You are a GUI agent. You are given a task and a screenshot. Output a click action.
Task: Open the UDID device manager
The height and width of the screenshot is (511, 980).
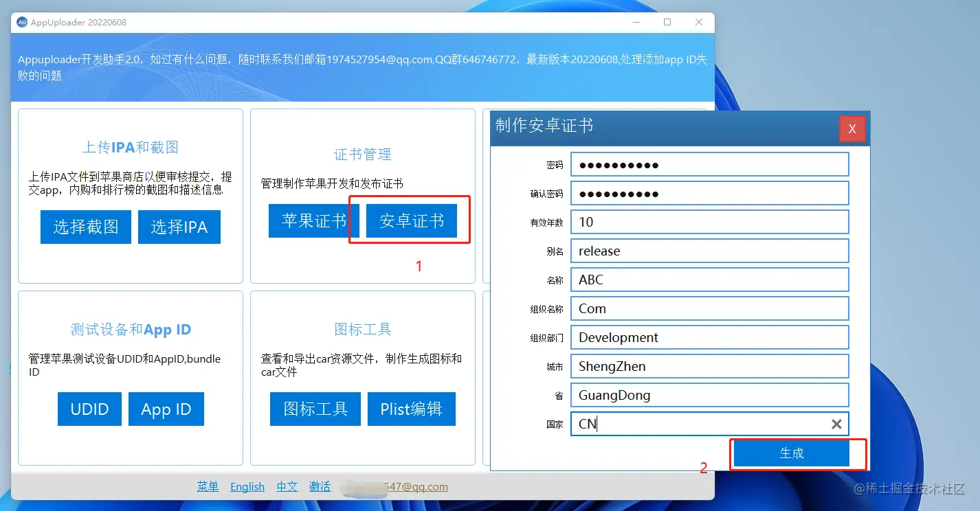[x=89, y=409]
